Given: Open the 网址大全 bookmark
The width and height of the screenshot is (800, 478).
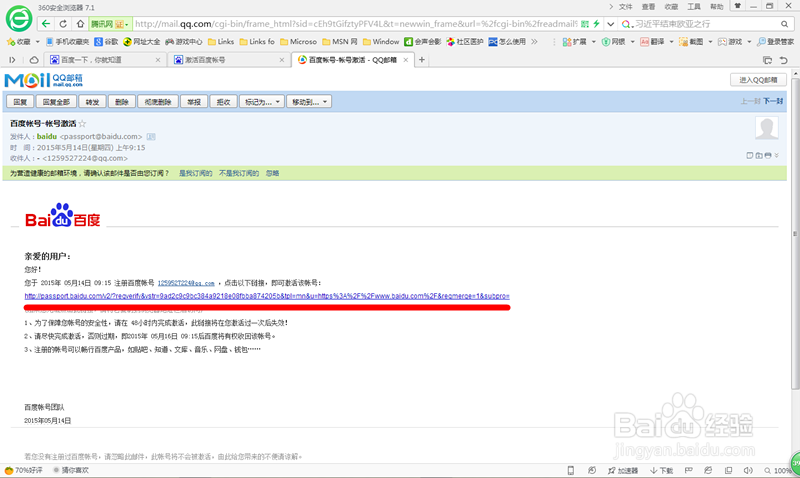Looking at the screenshot, I should 141,41.
